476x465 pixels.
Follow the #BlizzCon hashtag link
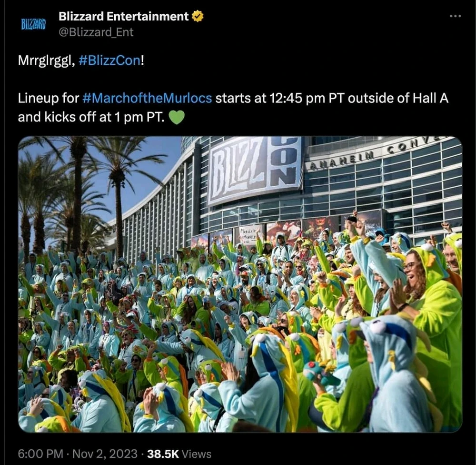[109, 61]
